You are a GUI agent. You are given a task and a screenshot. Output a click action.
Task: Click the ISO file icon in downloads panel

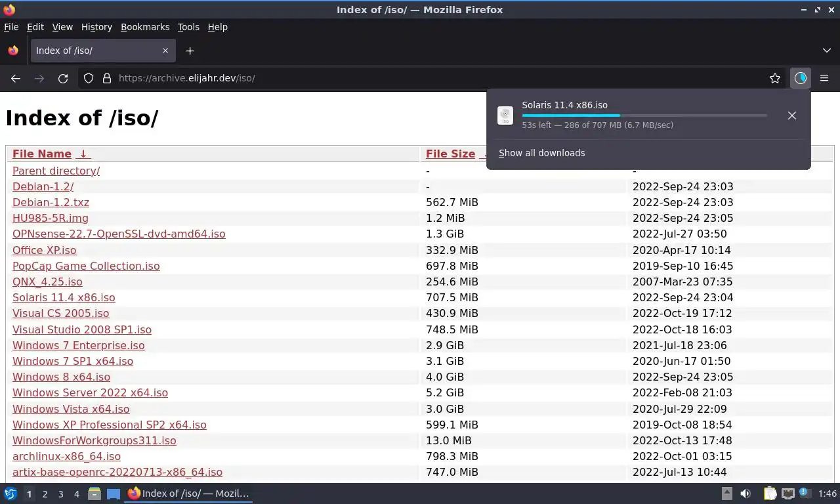[505, 115]
